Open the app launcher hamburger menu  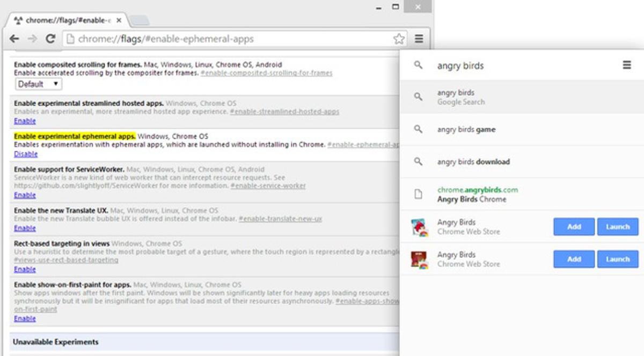point(626,65)
